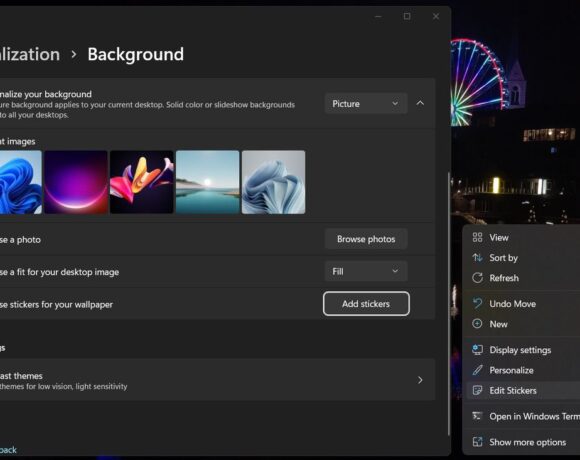Click the Edit Stickers sticker icon
The height and width of the screenshot is (460, 580).
coord(477,390)
